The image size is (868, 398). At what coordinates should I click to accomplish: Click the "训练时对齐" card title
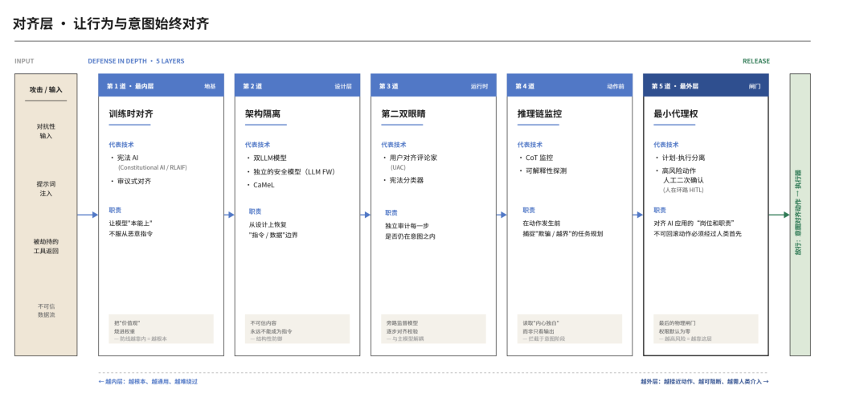[x=131, y=114]
